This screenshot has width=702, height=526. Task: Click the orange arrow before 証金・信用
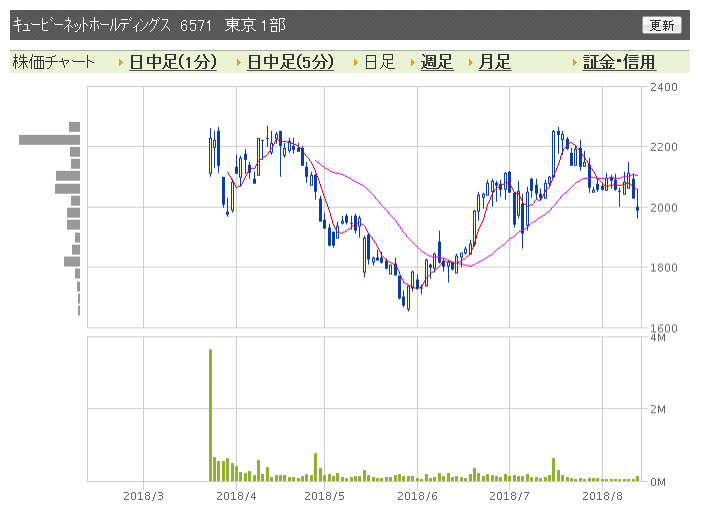pyautogui.click(x=575, y=63)
